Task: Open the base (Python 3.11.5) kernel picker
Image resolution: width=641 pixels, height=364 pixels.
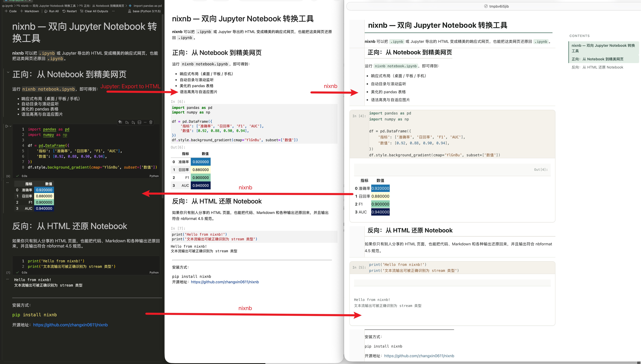Action: click(x=144, y=11)
